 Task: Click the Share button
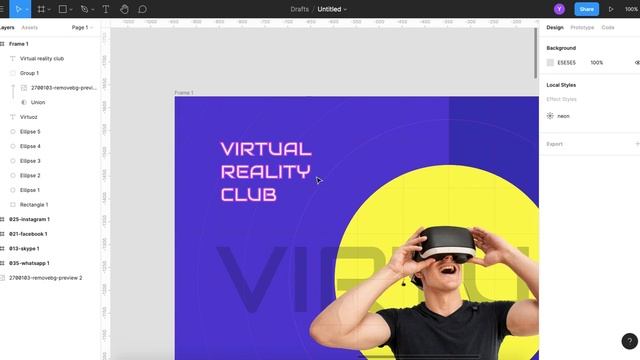[x=587, y=9]
